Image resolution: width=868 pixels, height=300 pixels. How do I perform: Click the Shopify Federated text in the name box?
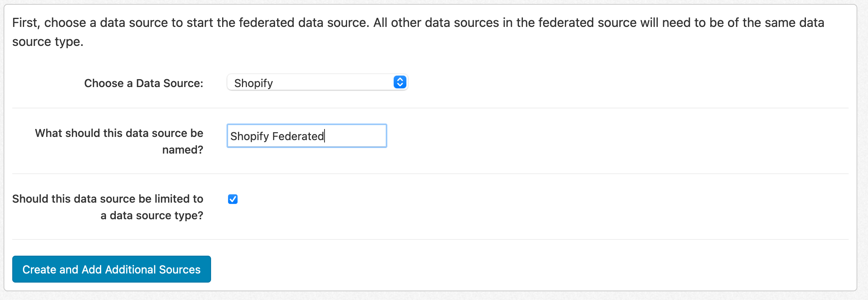click(277, 136)
